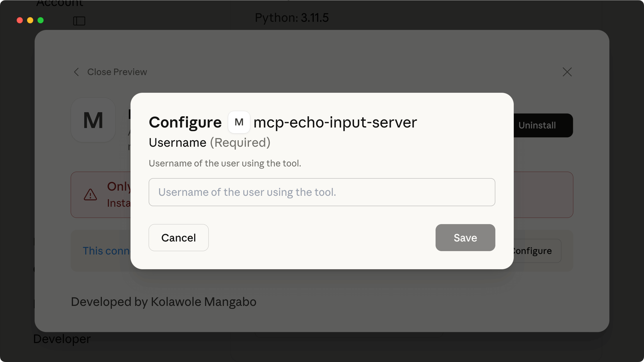The height and width of the screenshot is (362, 644).
Task: Dismiss the preview with the X icon
Action: [567, 72]
